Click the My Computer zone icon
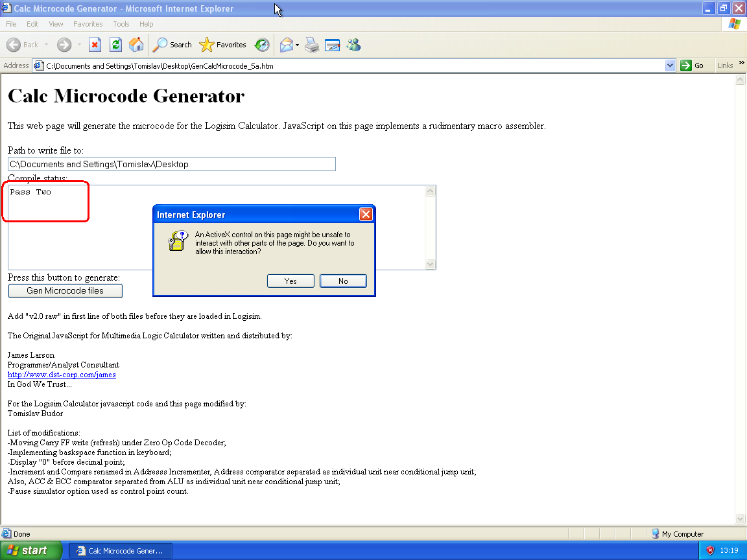Image resolution: width=747 pixels, height=560 pixels. (x=655, y=534)
